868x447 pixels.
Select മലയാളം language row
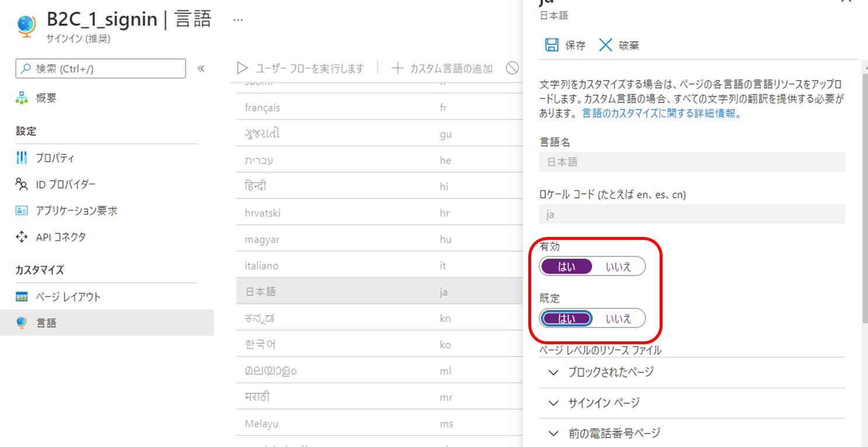(379, 371)
